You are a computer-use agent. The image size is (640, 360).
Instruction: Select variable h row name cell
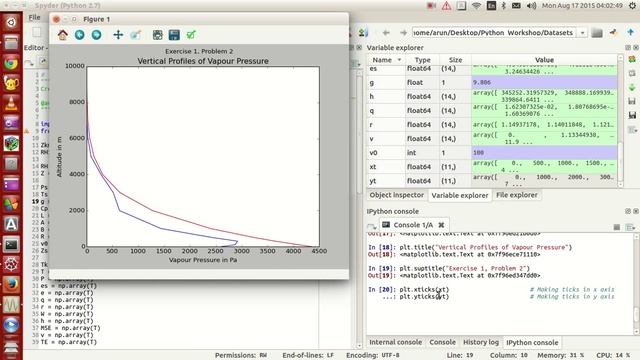(386, 96)
